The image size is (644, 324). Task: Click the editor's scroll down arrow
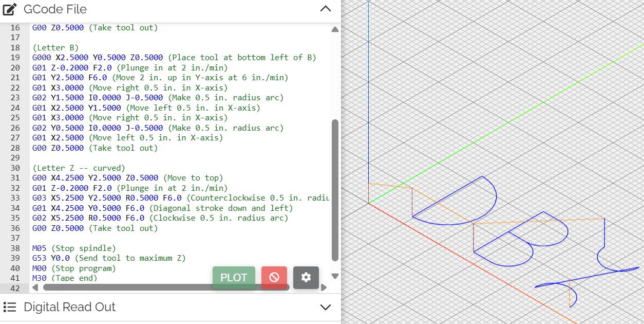coord(335,276)
